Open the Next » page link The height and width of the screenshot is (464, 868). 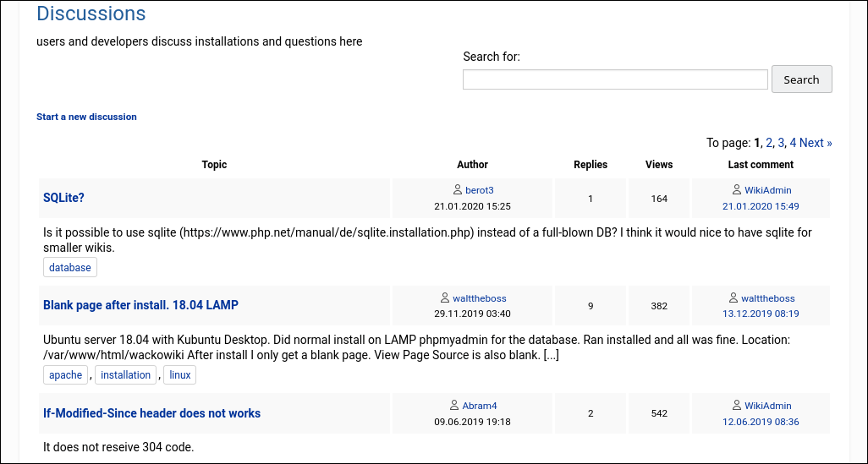coord(816,143)
